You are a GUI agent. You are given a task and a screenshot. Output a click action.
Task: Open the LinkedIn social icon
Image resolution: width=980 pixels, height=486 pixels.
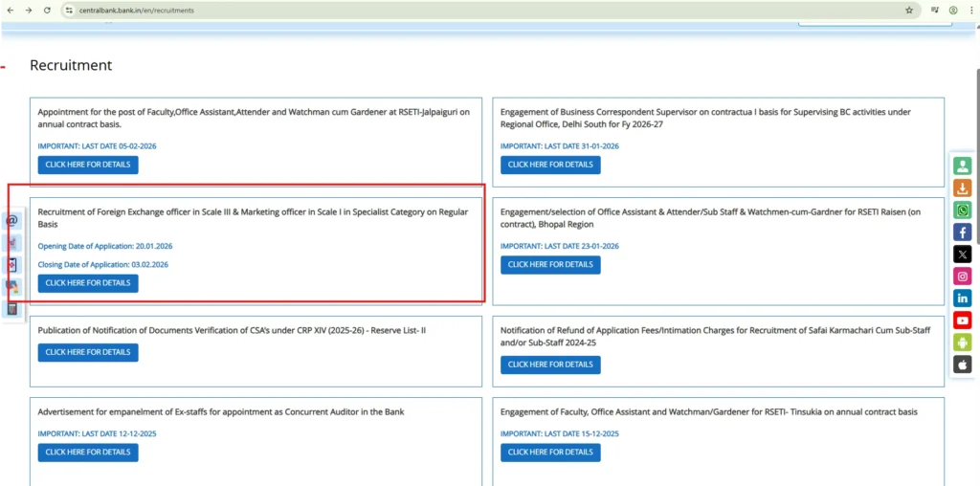pyautogui.click(x=962, y=298)
